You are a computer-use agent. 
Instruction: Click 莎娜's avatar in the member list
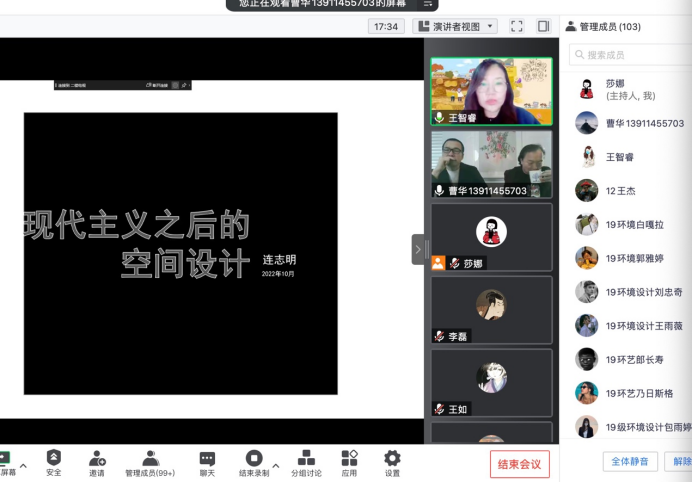tap(586, 89)
